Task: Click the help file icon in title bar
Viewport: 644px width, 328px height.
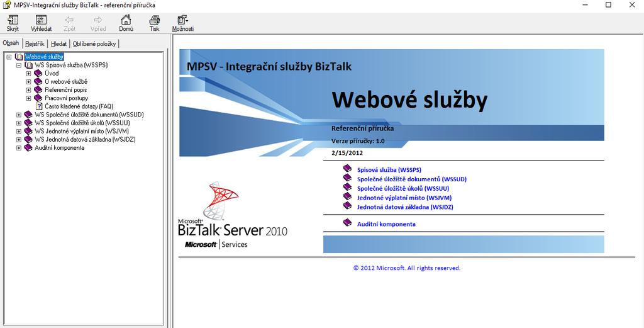Action: (6, 5)
